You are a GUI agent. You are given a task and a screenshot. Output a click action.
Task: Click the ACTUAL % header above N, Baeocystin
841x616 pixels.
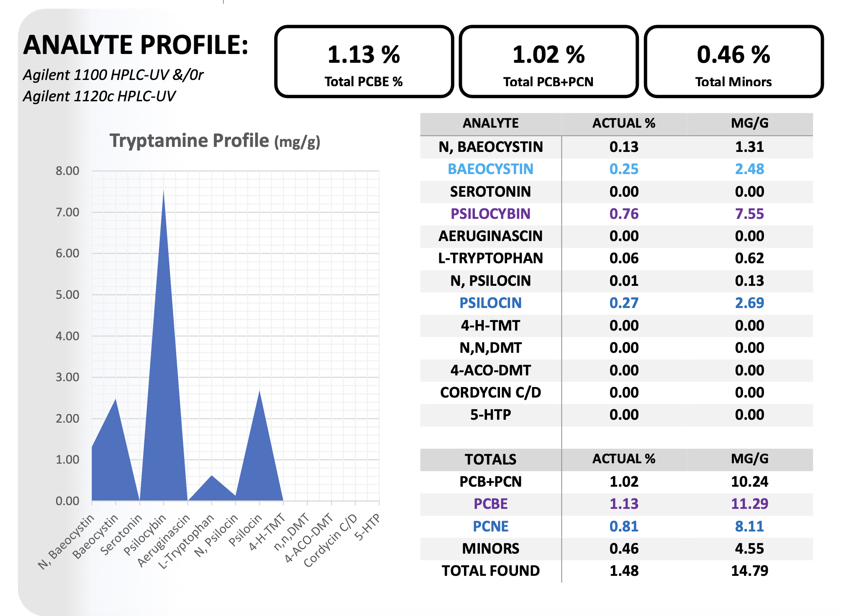623,123
